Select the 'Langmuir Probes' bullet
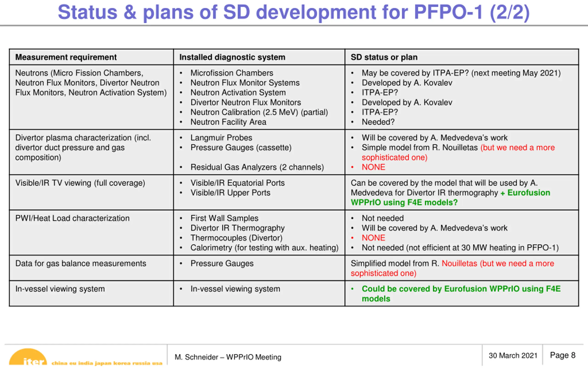The width and height of the screenshot is (588, 368). 221,138
